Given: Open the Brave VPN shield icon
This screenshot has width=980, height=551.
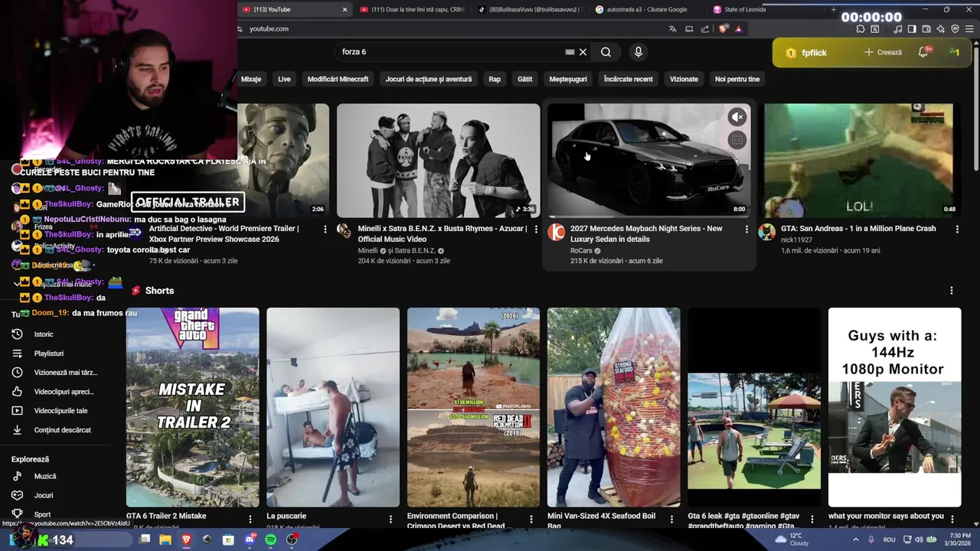Looking at the screenshot, I should tap(955, 29).
